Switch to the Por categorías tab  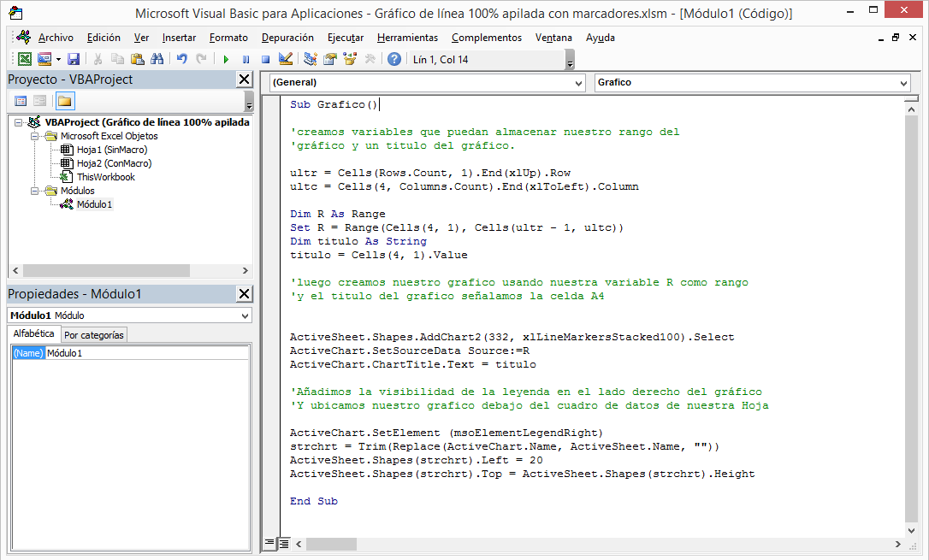94,335
